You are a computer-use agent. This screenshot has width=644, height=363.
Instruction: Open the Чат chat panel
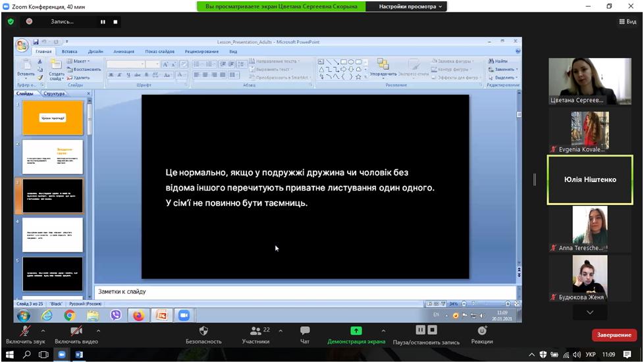[305, 332]
